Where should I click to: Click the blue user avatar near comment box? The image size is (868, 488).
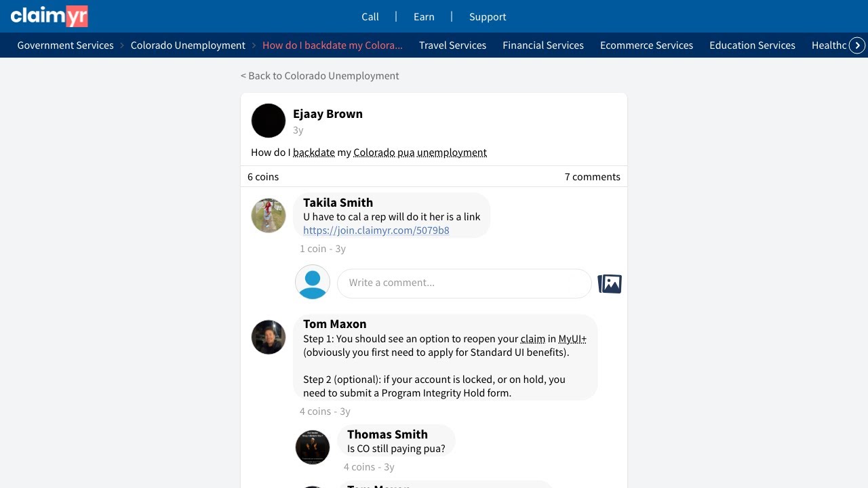[313, 282]
